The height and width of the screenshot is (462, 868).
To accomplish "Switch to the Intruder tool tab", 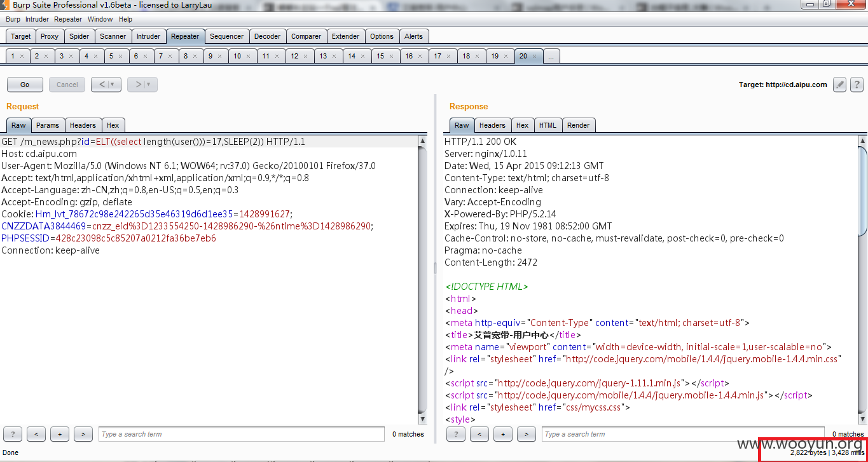I will point(149,36).
